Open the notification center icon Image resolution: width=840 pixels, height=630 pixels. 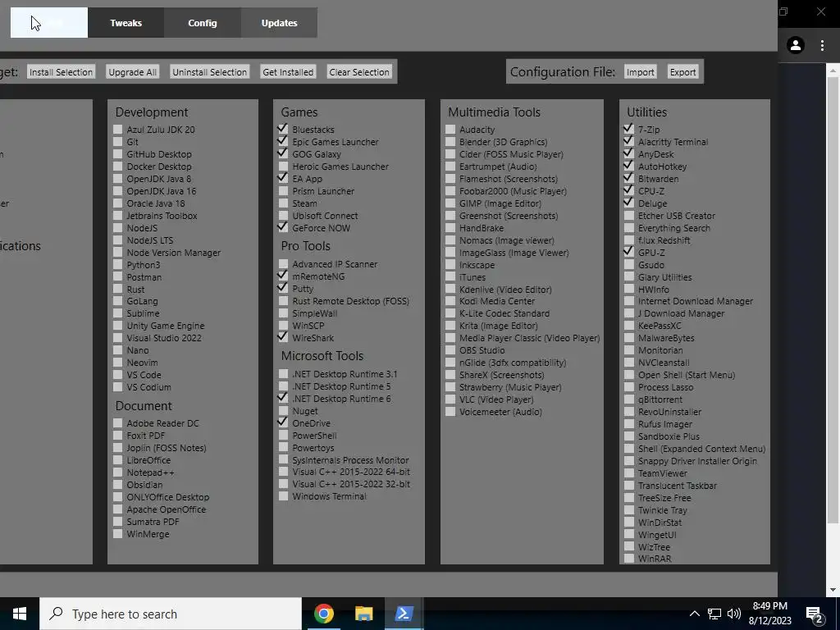815,614
